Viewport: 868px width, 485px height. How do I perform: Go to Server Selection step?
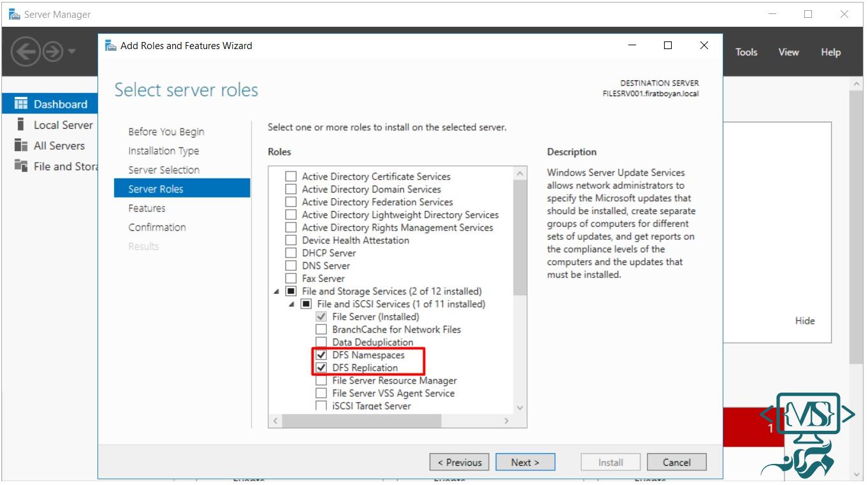(x=164, y=170)
